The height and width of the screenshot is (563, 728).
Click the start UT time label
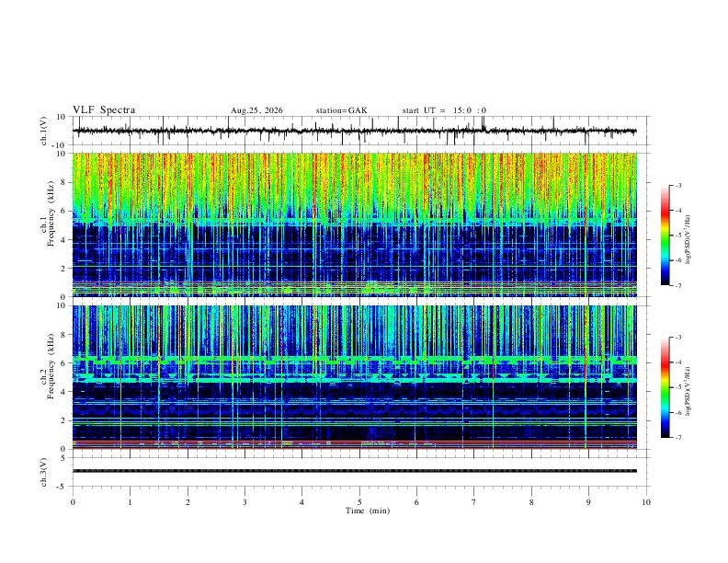coord(444,110)
